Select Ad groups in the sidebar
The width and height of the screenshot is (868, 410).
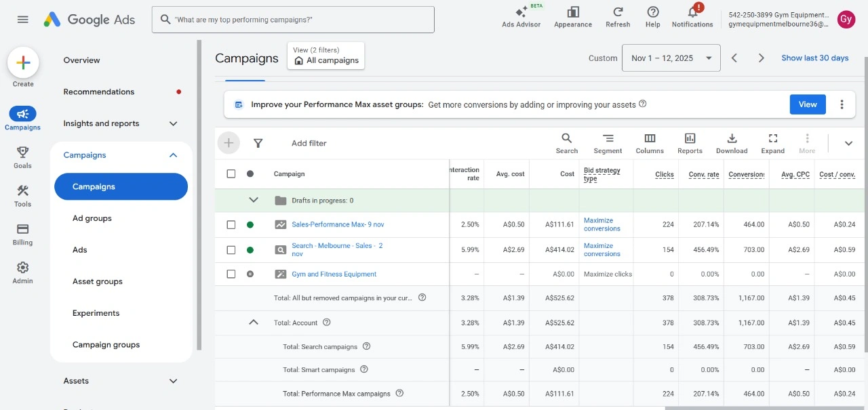(92, 218)
